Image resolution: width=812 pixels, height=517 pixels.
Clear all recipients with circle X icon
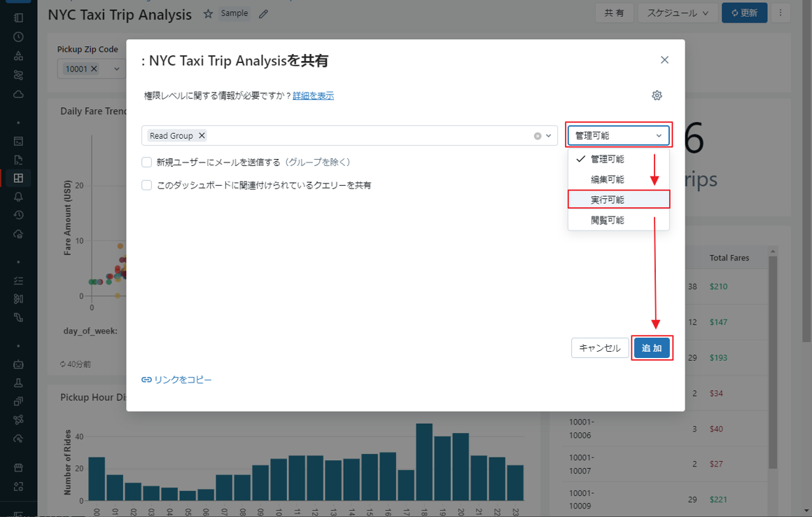538,136
